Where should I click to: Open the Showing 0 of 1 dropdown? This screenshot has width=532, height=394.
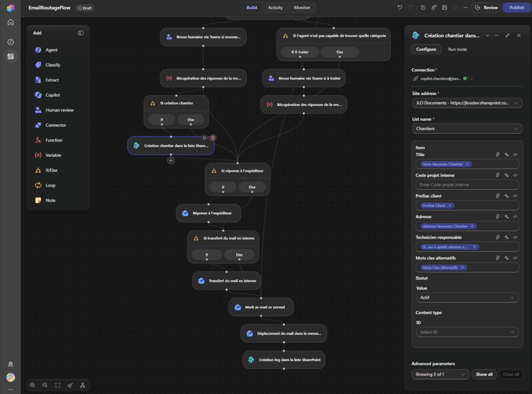click(x=440, y=374)
